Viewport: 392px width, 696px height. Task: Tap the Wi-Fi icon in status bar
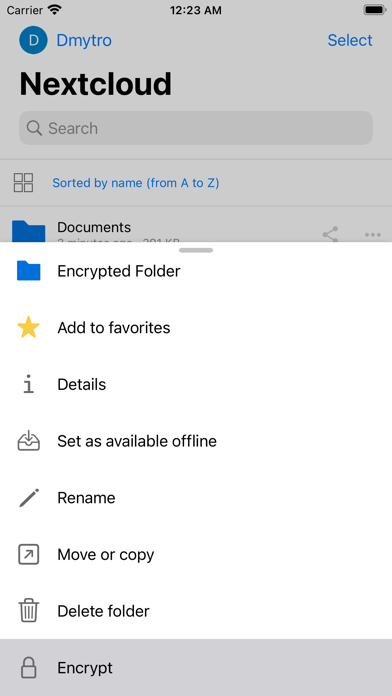coord(55,10)
